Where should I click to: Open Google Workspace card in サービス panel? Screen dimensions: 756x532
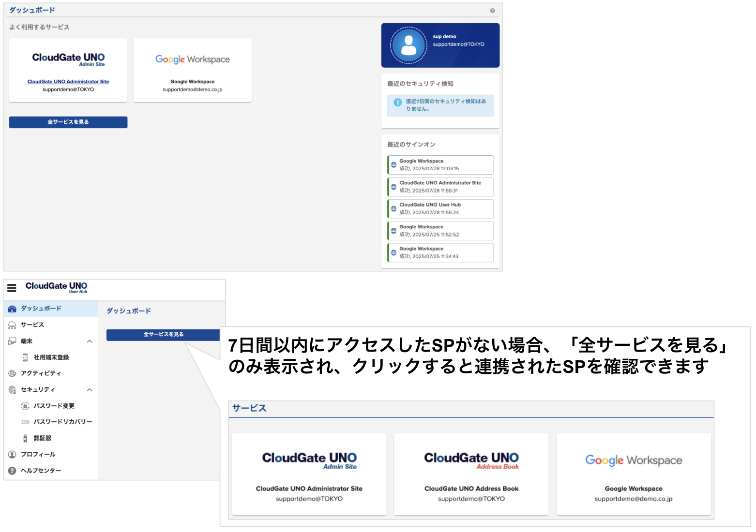coord(634,474)
